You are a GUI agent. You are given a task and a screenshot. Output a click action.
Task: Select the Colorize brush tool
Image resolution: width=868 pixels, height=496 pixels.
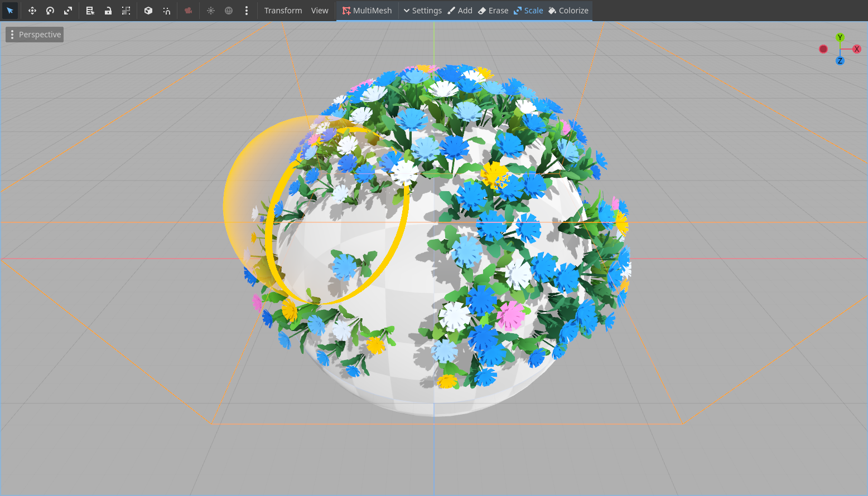pyautogui.click(x=568, y=11)
